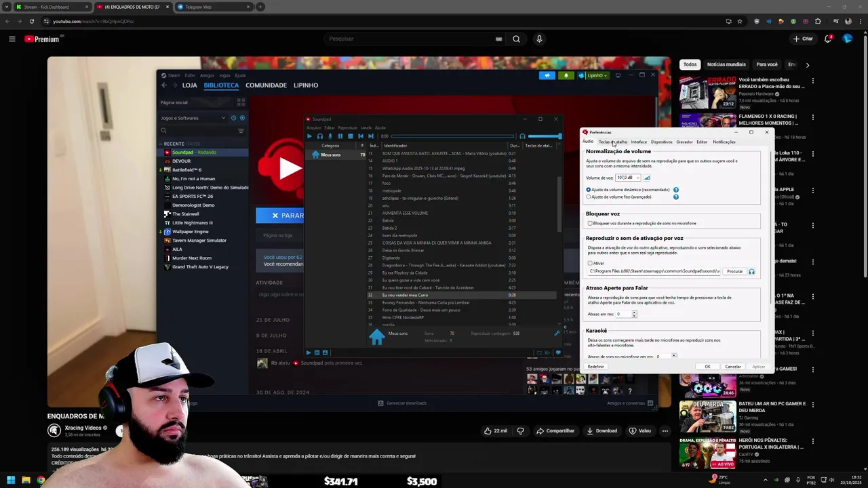868x488 pixels.
Task: Switch to the Dispositivos tab
Action: [x=661, y=142]
